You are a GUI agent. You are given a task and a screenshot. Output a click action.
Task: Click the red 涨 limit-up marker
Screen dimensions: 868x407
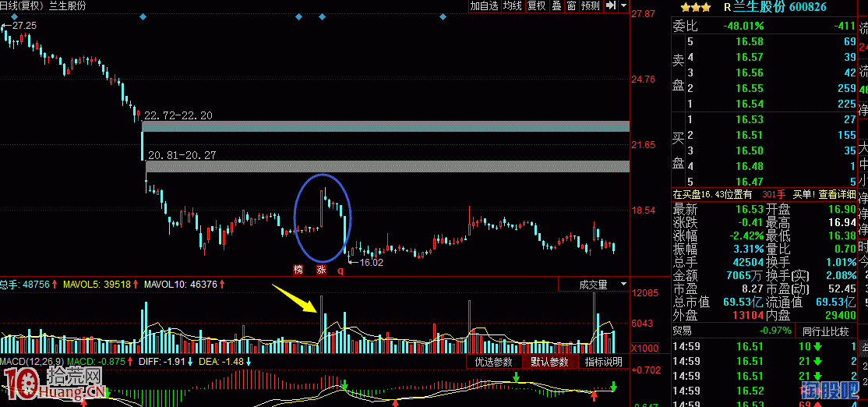(321, 271)
